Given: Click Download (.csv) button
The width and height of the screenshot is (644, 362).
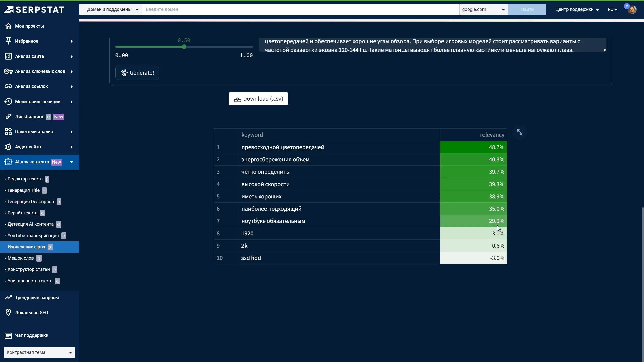Looking at the screenshot, I should coord(258,99).
